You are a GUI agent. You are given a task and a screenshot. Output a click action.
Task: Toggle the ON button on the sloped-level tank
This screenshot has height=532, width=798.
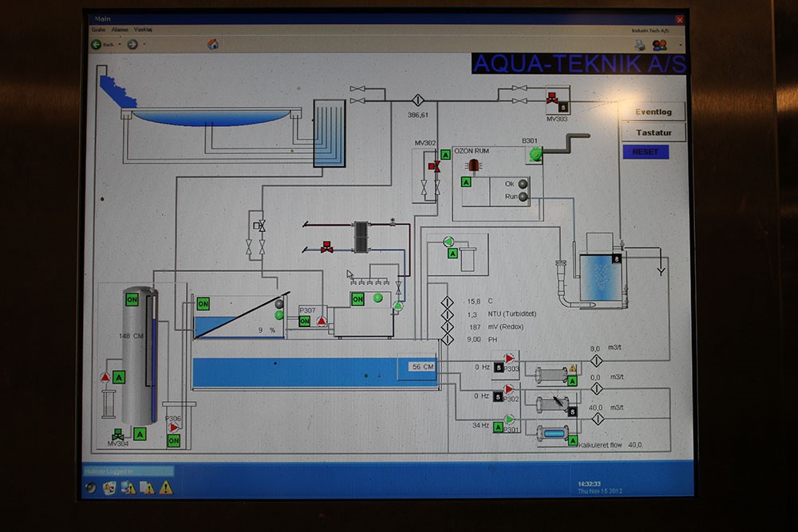(203, 304)
